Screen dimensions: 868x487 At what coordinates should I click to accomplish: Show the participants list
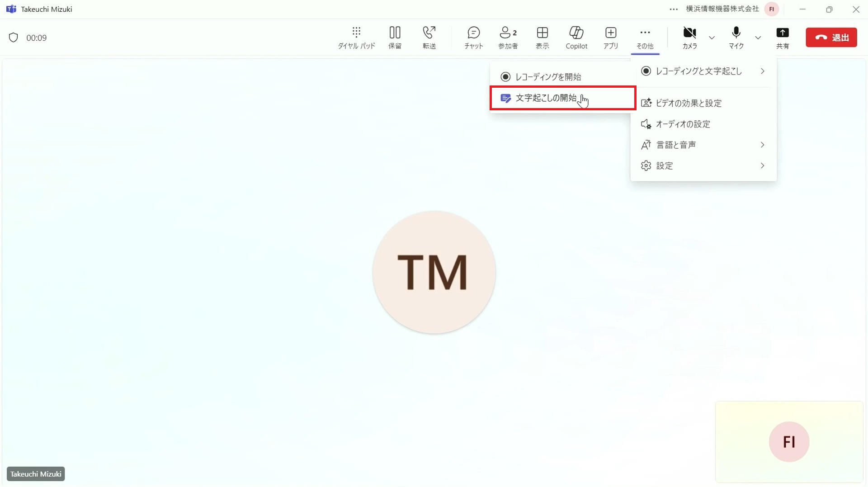(x=508, y=38)
